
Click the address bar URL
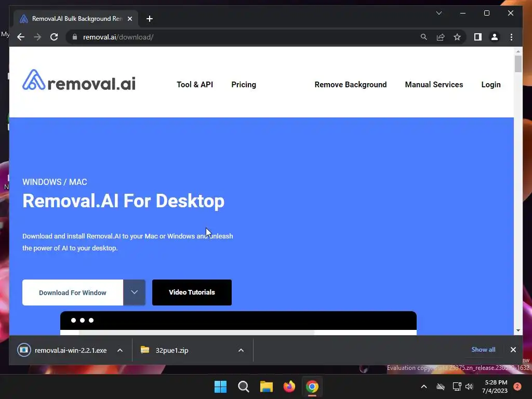[x=118, y=37]
